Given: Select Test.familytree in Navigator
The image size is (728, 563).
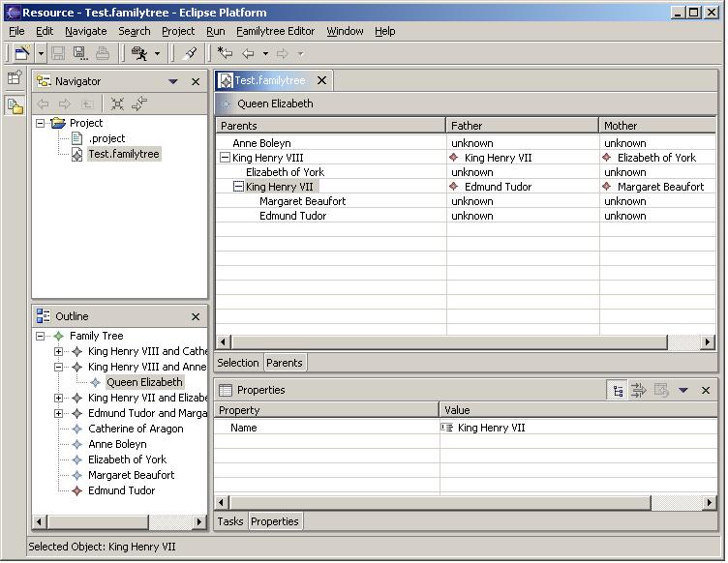Looking at the screenshot, I should pos(124,154).
